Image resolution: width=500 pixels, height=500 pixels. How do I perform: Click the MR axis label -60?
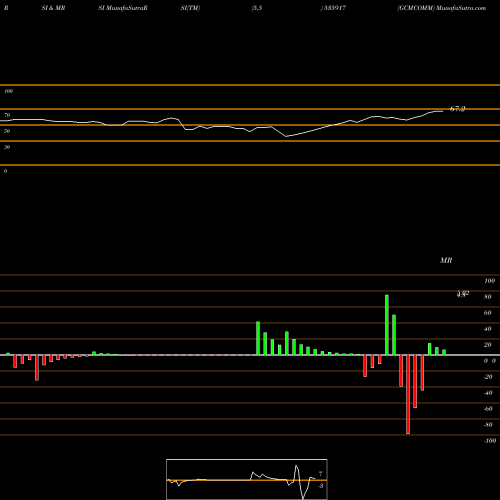(x=488, y=409)
